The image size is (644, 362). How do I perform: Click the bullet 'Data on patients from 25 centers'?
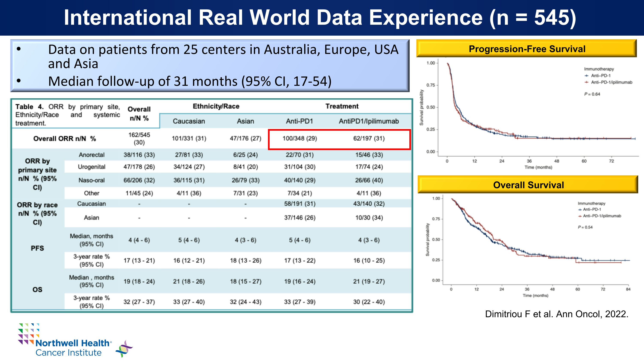point(223,56)
